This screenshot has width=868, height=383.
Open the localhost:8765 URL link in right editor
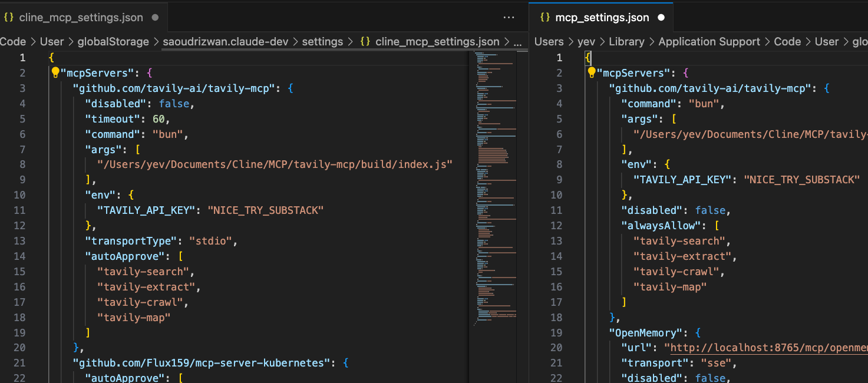coord(769,348)
